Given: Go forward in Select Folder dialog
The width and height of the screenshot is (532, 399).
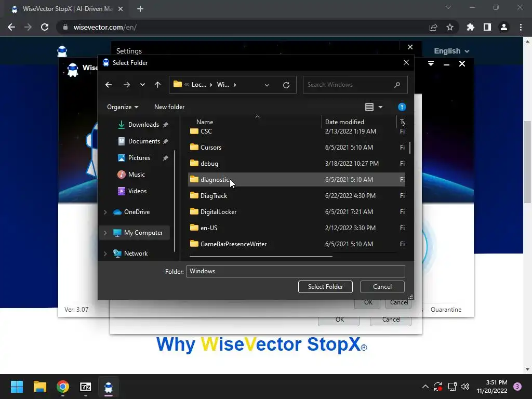Looking at the screenshot, I should tap(127, 85).
